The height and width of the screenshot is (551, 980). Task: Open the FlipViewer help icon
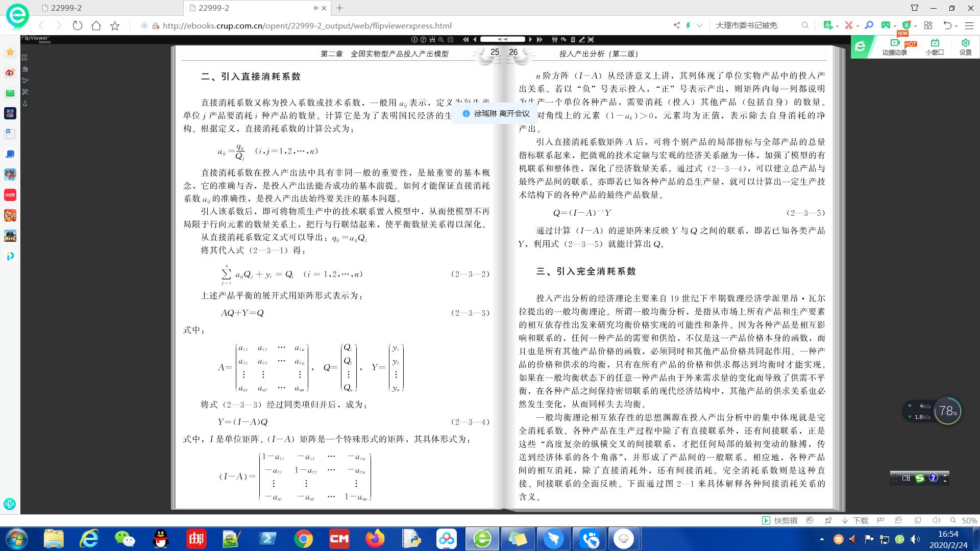click(x=423, y=39)
